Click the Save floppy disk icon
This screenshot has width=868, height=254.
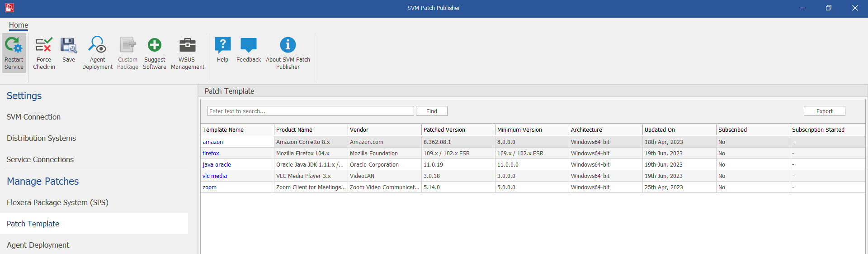pos(69,46)
